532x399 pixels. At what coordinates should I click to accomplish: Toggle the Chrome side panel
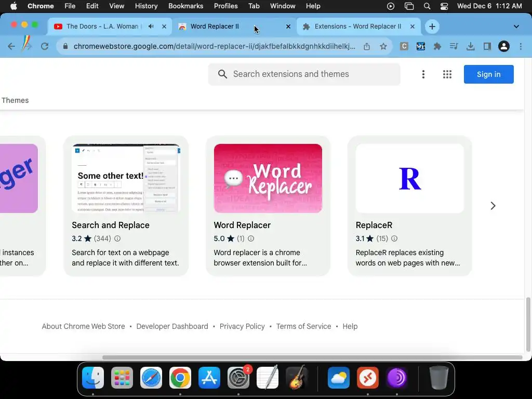click(487, 46)
